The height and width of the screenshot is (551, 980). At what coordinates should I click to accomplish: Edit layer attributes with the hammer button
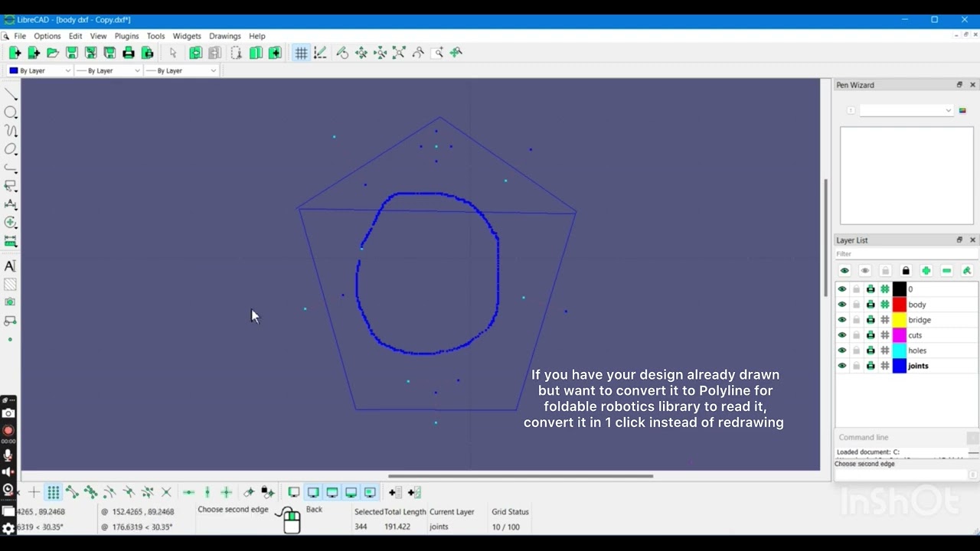click(967, 271)
